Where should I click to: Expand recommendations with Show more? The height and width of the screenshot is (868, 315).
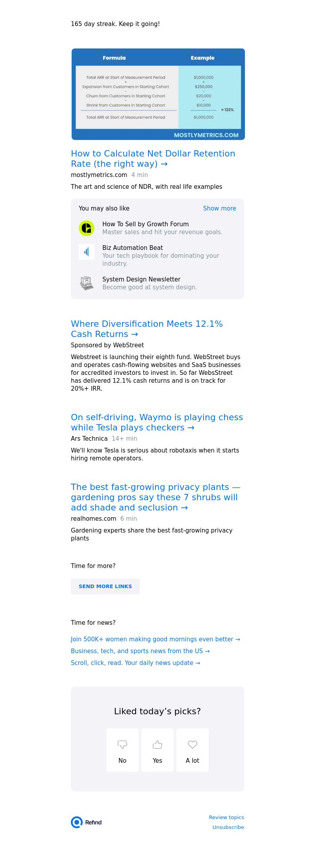click(x=219, y=209)
